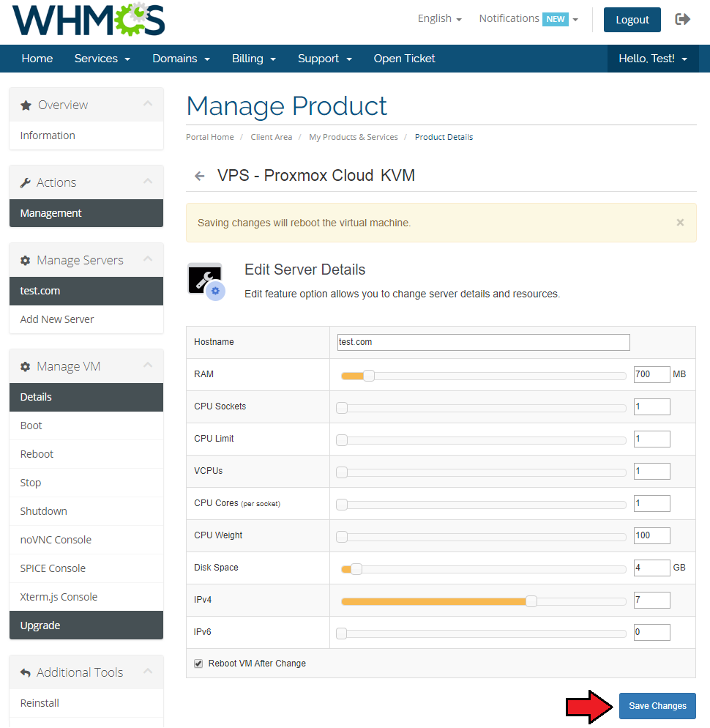Click the Logout button

632,20
